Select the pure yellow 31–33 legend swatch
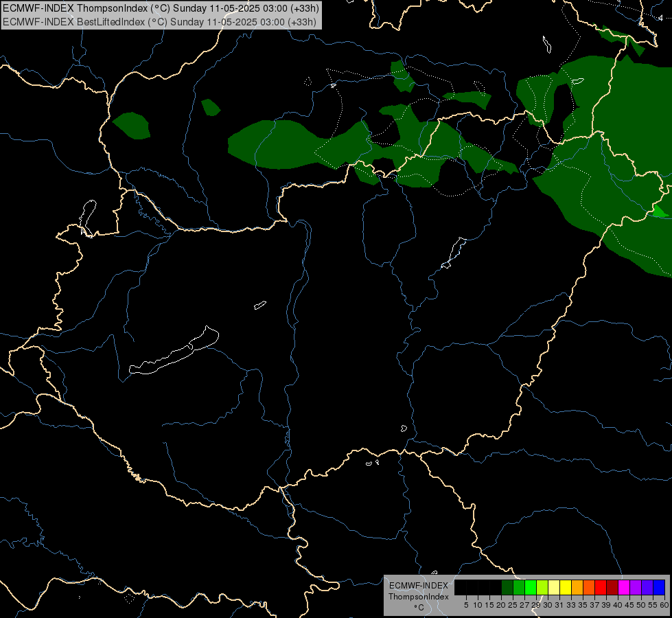This screenshot has height=618, width=672. pyautogui.click(x=566, y=587)
